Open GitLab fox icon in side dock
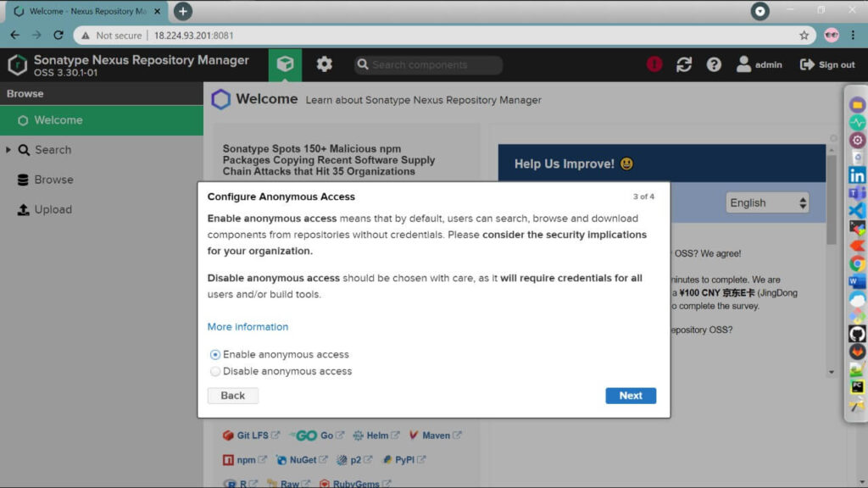 point(857,352)
